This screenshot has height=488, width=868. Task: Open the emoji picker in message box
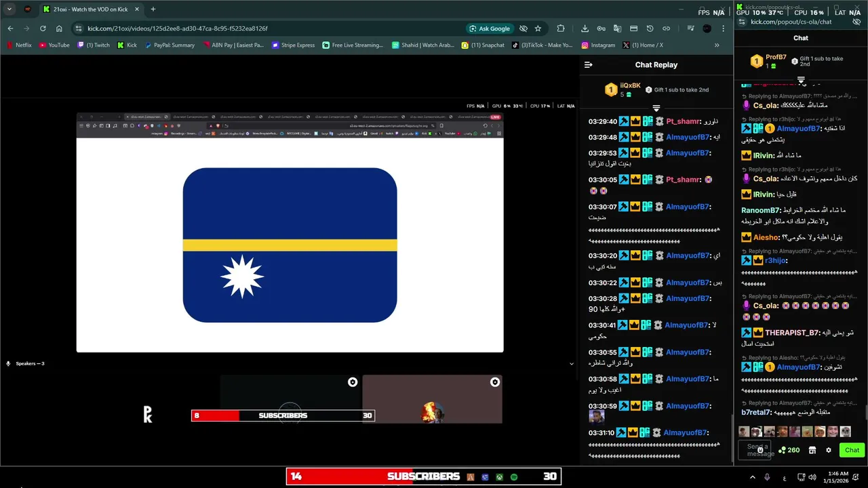click(760, 450)
